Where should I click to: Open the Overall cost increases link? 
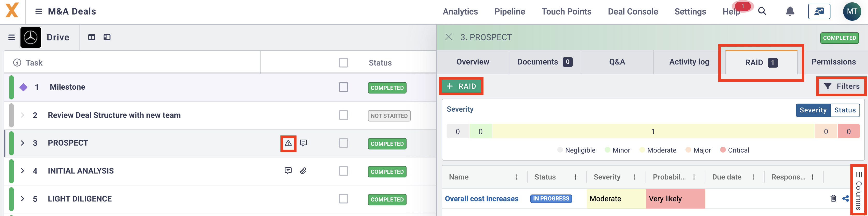coord(481,199)
